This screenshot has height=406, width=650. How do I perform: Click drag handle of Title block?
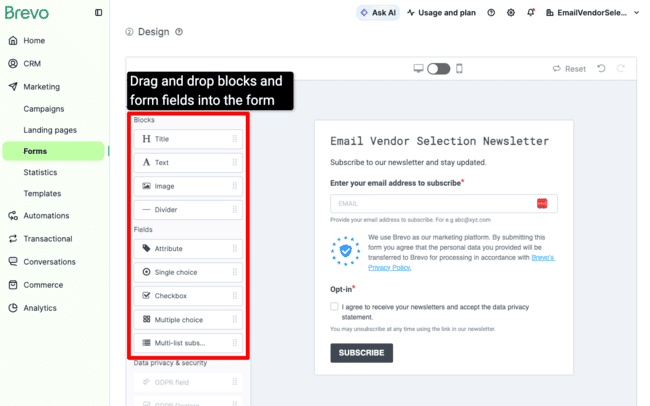(235, 139)
